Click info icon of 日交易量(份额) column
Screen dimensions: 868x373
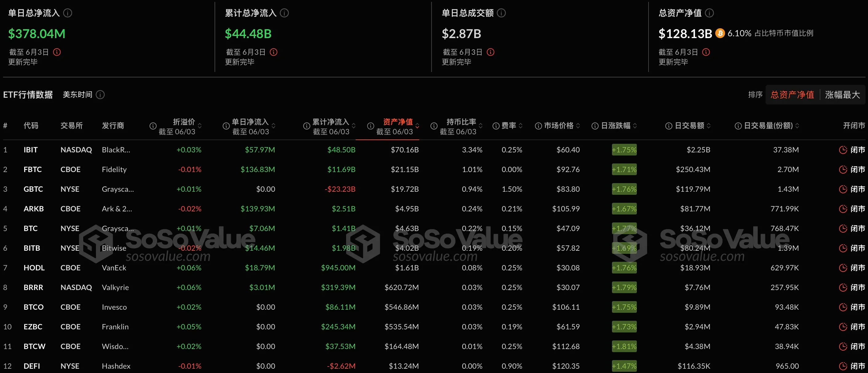pos(738,126)
